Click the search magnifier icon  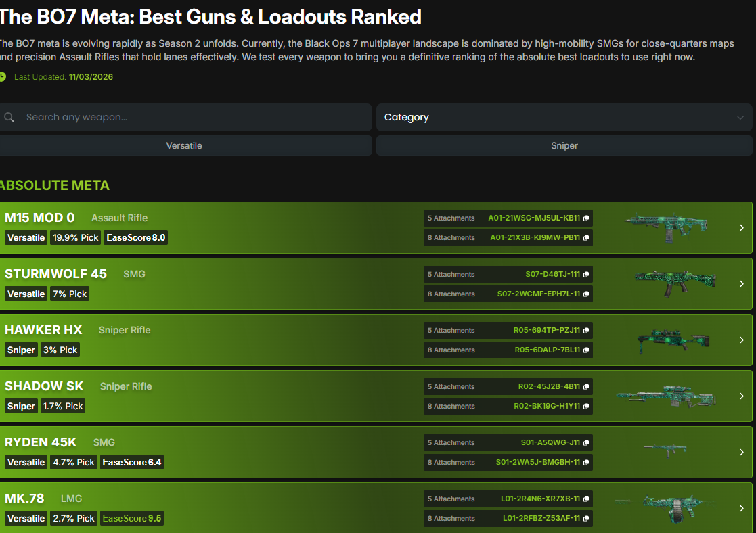tap(9, 118)
